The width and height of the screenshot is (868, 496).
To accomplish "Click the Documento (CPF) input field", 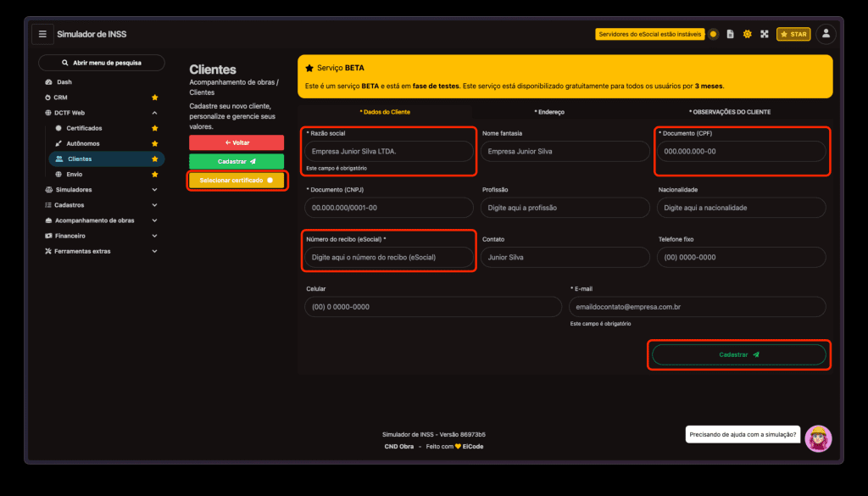I will pyautogui.click(x=741, y=151).
